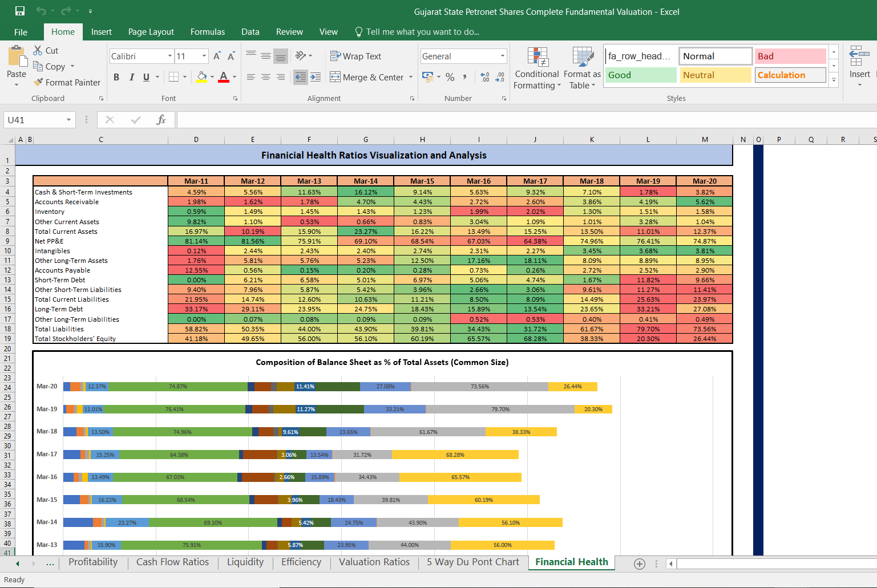877x588 pixels.
Task: Click the Copy icon
Action: tap(38, 66)
